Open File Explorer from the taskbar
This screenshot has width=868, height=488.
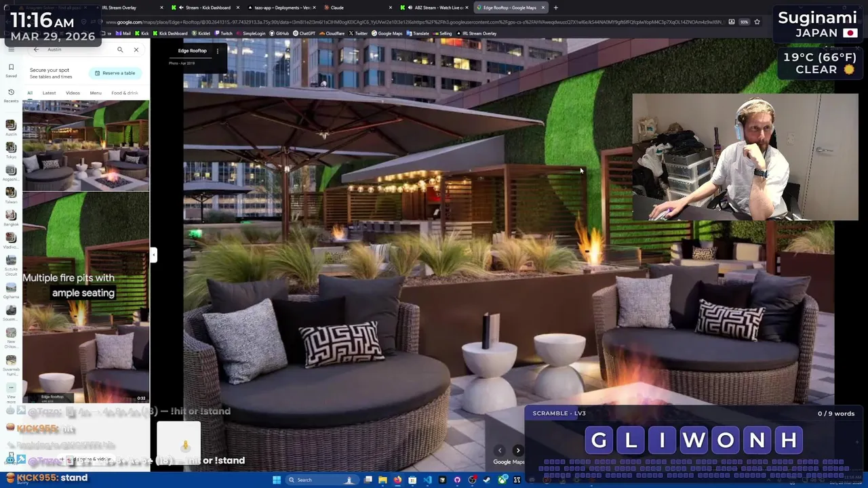tap(382, 480)
